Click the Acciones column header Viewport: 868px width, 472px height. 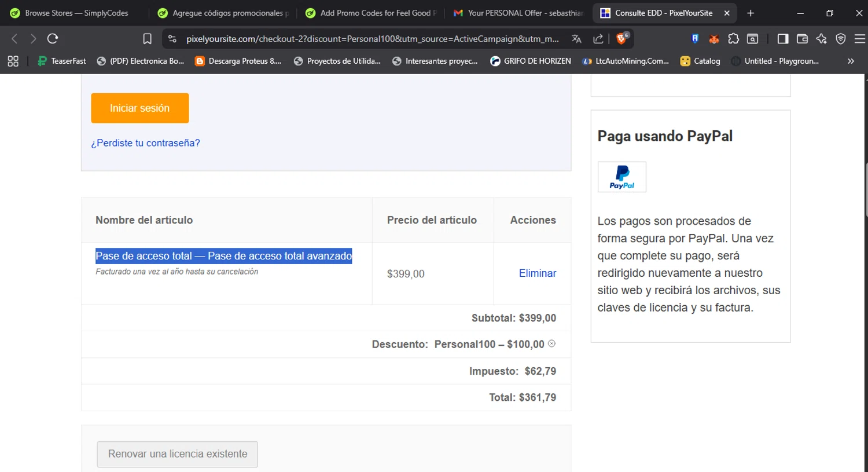tap(533, 220)
